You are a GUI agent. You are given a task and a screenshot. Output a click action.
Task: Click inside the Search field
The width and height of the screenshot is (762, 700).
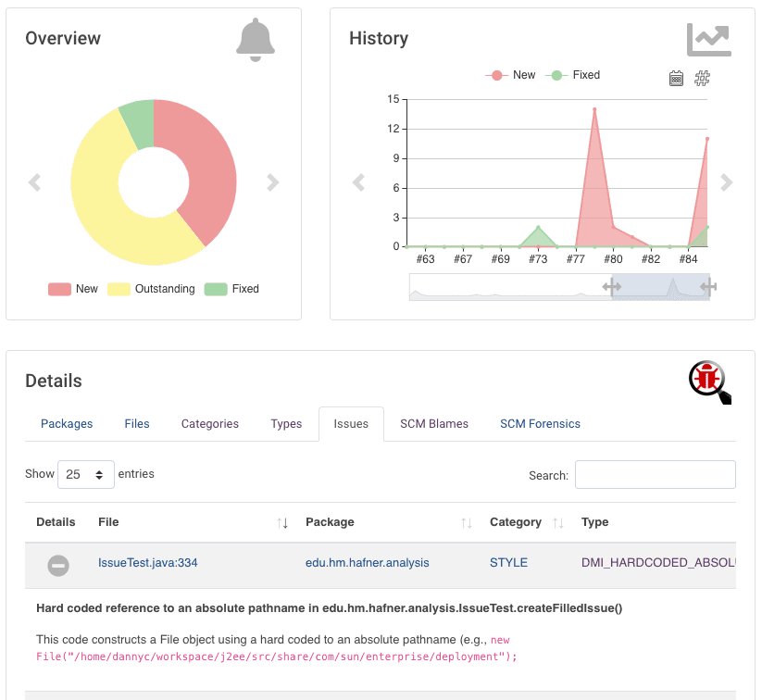655,474
